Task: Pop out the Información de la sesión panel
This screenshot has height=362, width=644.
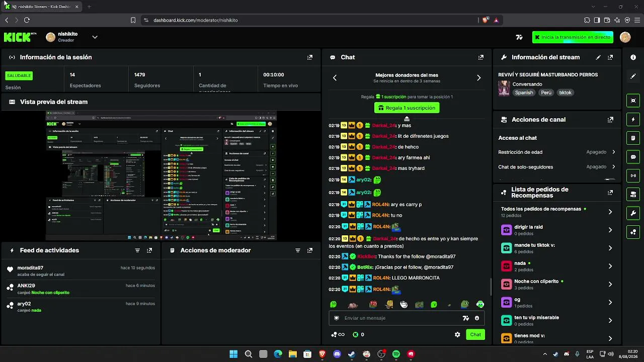Action: tap(310, 57)
